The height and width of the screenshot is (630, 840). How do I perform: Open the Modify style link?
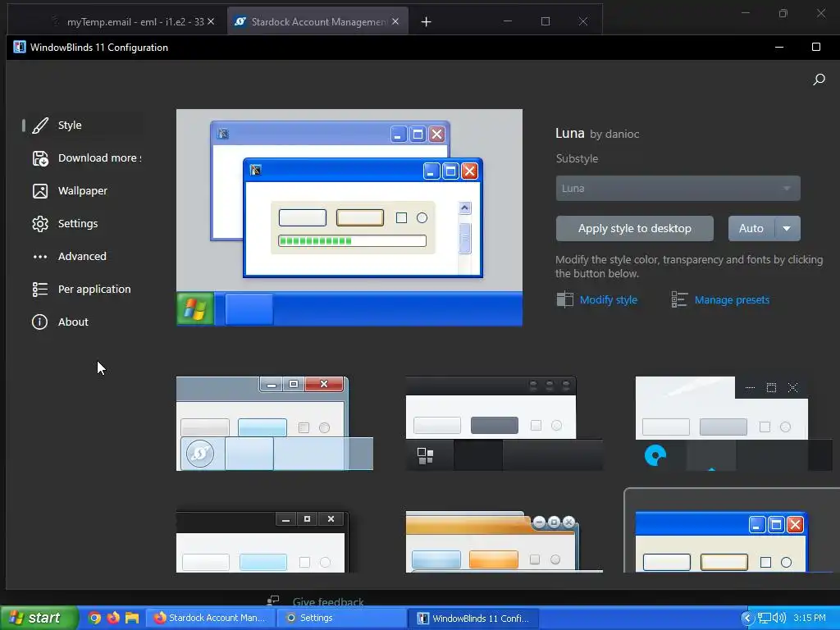pos(609,300)
